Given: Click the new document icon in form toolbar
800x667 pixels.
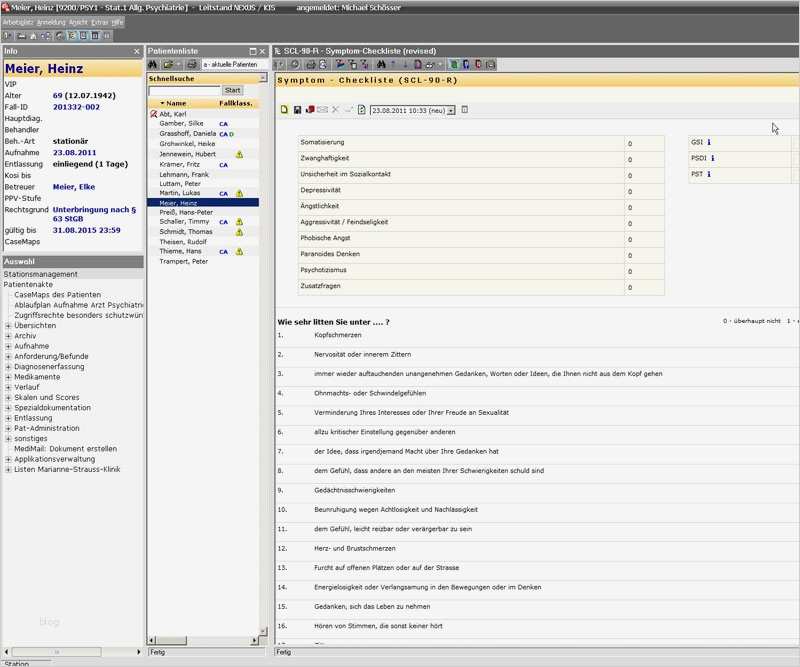Looking at the screenshot, I should click(284, 110).
